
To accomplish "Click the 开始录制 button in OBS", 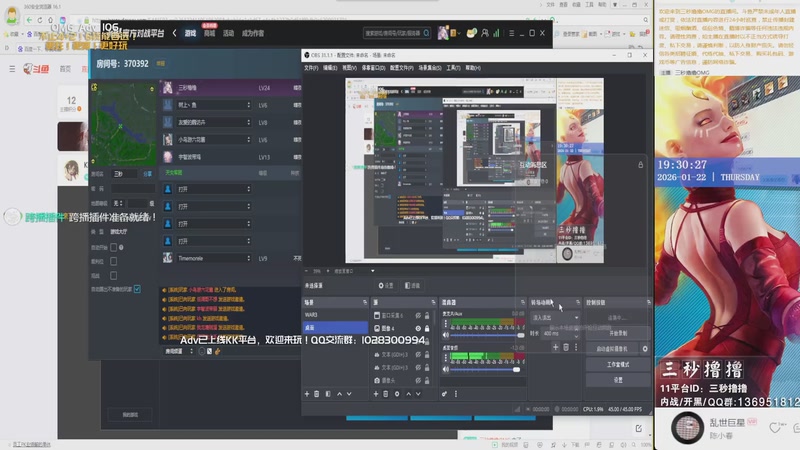I will pyautogui.click(x=618, y=333).
